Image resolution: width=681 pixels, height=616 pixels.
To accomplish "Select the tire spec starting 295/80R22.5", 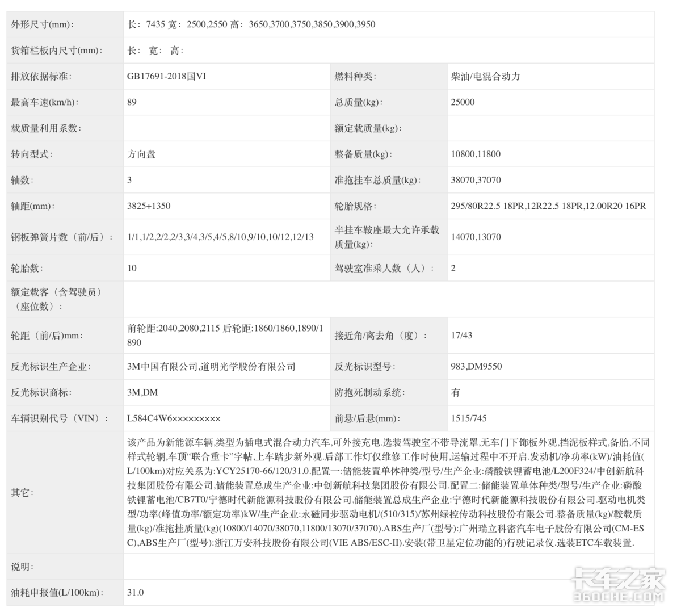I will tap(548, 206).
